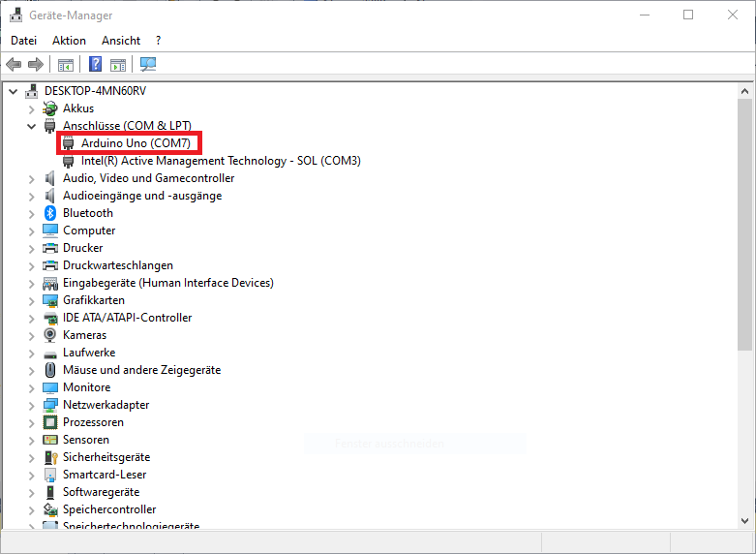756x554 pixels.
Task: Expand the Netzwerkadapter category
Action: [x=32, y=406]
